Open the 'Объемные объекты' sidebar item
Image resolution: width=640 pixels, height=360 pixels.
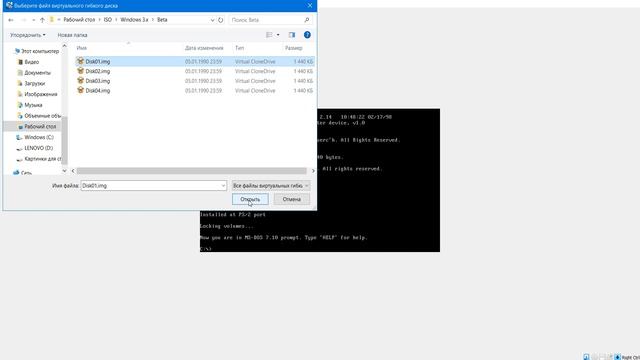[42, 116]
